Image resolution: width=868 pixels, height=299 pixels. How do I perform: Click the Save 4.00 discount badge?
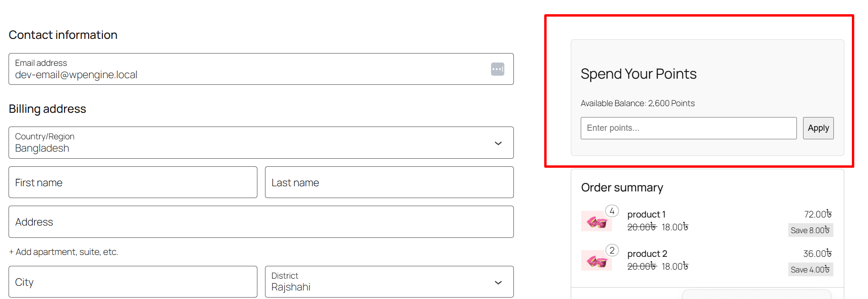click(x=810, y=270)
